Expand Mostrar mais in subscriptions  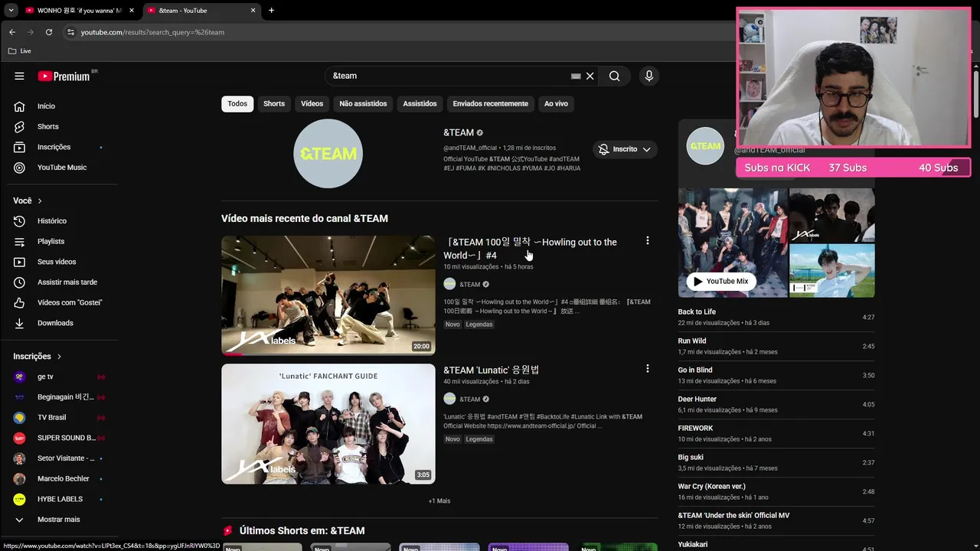pyautogui.click(x=60, y=520)
